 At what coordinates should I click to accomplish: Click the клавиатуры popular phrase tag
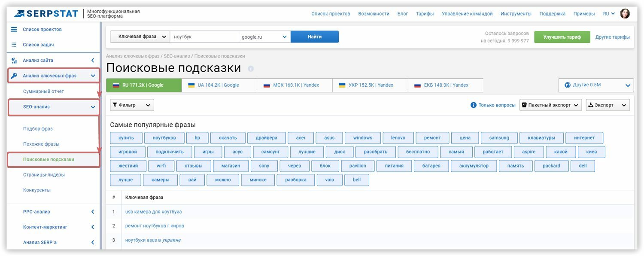coord(541,138)
